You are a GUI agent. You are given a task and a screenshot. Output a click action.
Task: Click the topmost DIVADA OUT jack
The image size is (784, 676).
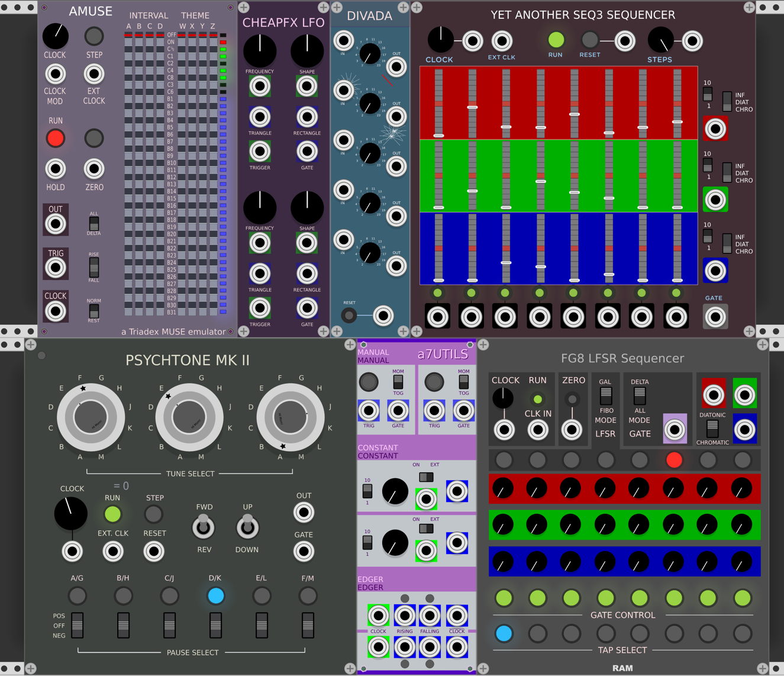[396, 67]
